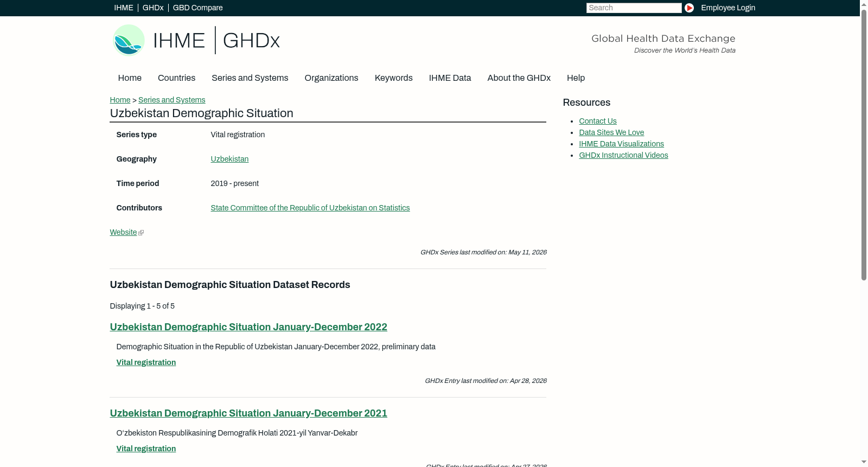868x467 pixels.
Task: Open GHDx Instructional Videos link
Action: (624, 155)
